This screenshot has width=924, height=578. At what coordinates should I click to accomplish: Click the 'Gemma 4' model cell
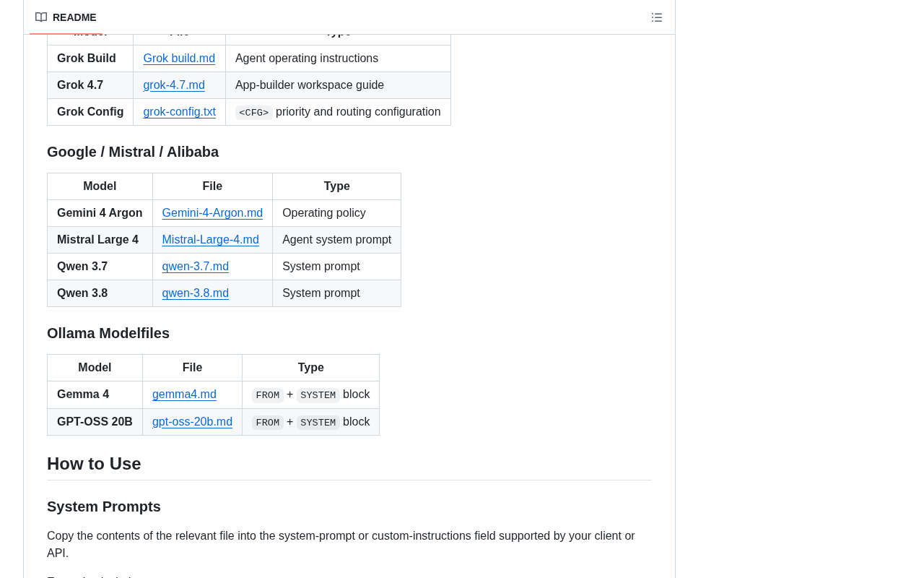(95, 394)
